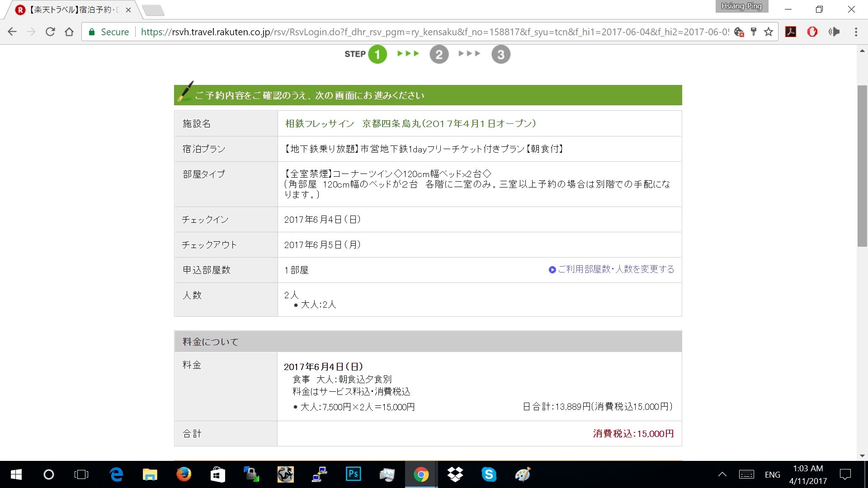Image resolution: width=868 pixels, height=488 pixels.
Task: Open a new blank tab
Action: pos(153,10)
